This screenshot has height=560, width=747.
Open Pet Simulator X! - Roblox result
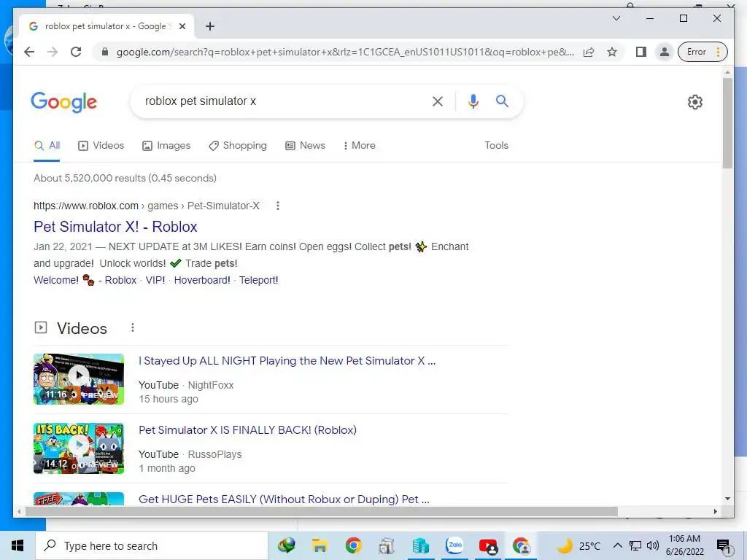pyautogui.click(x=115, y=227)
